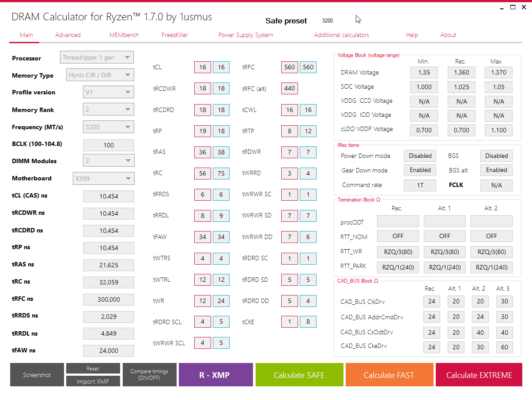Click the tCL (CAS) ns value field
532x400 pixels.
(108, 196)
